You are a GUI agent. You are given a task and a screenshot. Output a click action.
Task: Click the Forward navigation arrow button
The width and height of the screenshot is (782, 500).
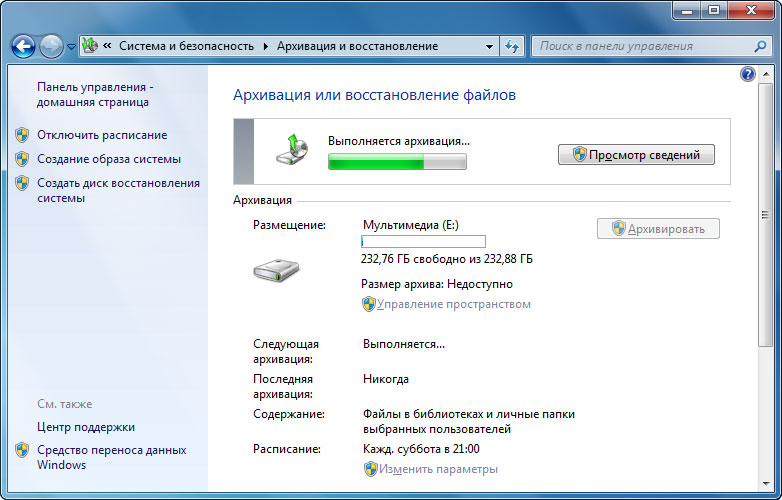coord(51,47)
